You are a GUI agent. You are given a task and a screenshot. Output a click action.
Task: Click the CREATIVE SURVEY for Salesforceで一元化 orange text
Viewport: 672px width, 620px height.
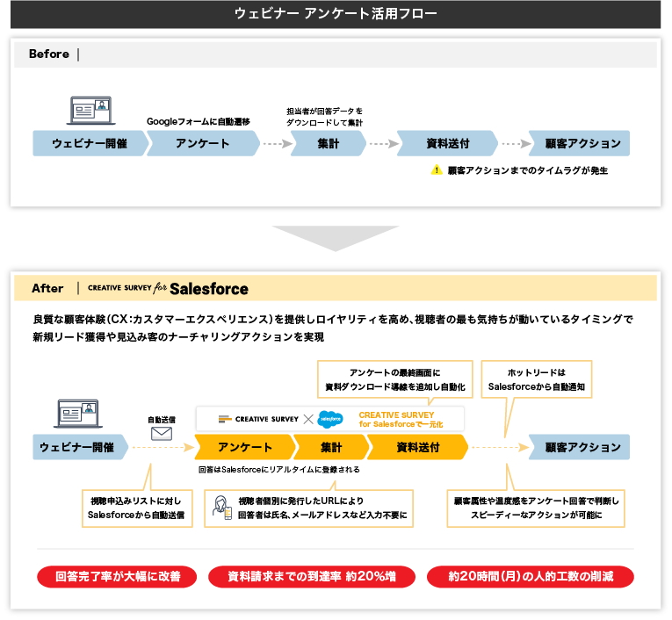coord(401,420)
